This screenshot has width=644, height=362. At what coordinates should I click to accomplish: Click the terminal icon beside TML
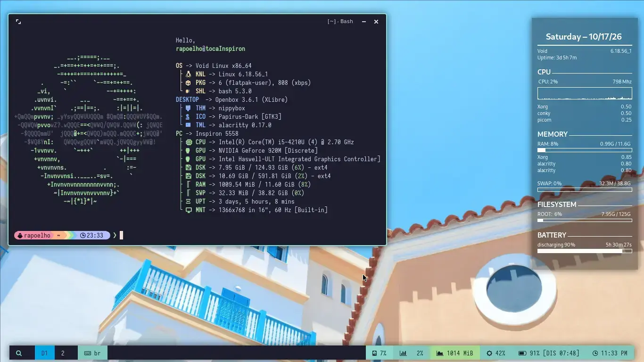189,125
